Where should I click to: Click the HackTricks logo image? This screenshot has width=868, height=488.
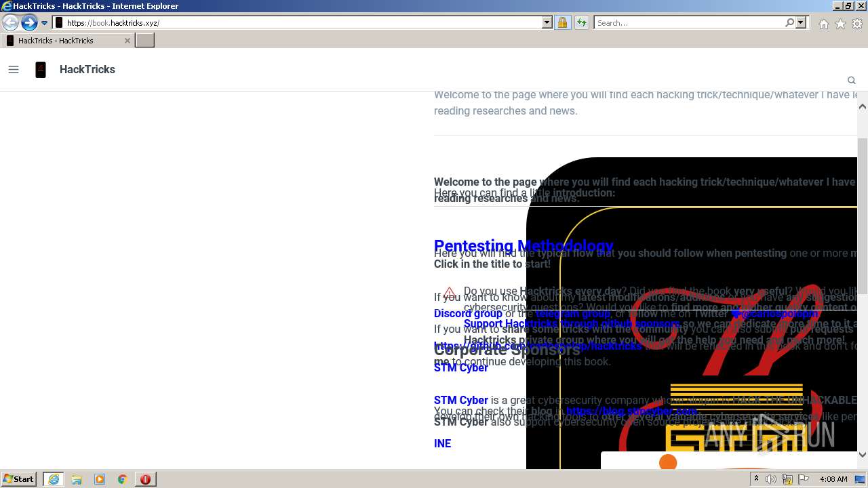coord(41,69)
